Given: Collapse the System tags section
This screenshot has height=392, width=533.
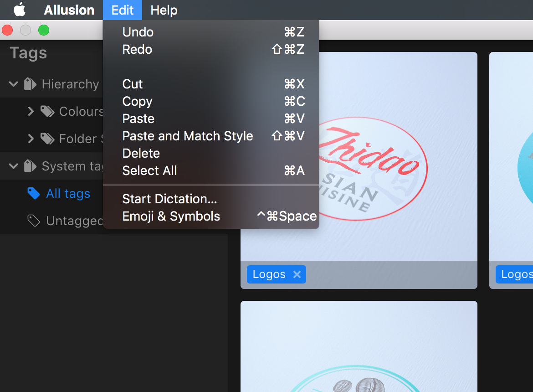Looking at the screenshot, I should [x=13, y=166].
